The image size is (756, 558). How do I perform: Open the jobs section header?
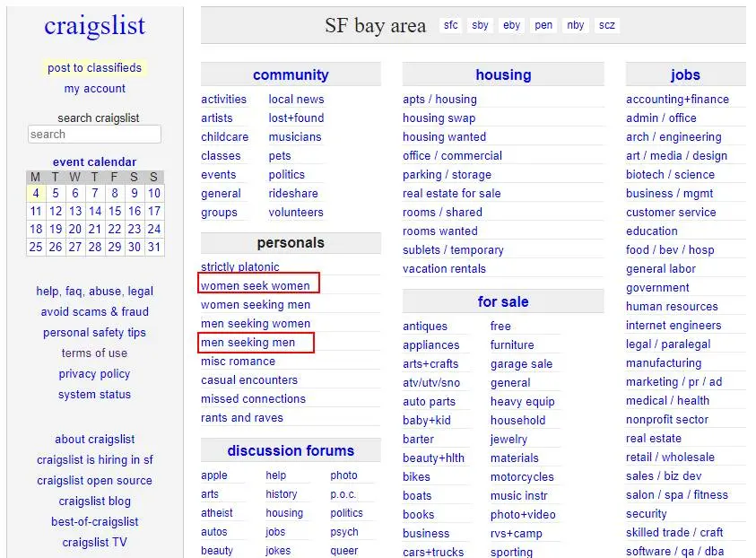tap(685, 74)
